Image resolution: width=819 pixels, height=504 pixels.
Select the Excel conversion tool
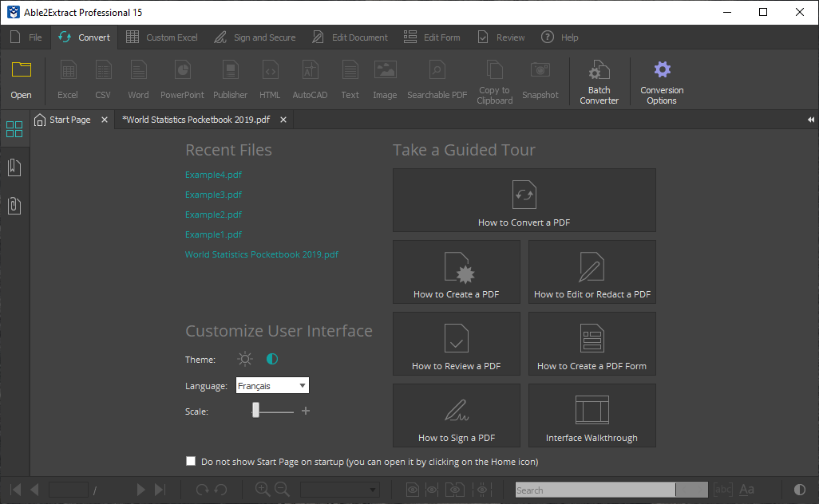(67, 78)
